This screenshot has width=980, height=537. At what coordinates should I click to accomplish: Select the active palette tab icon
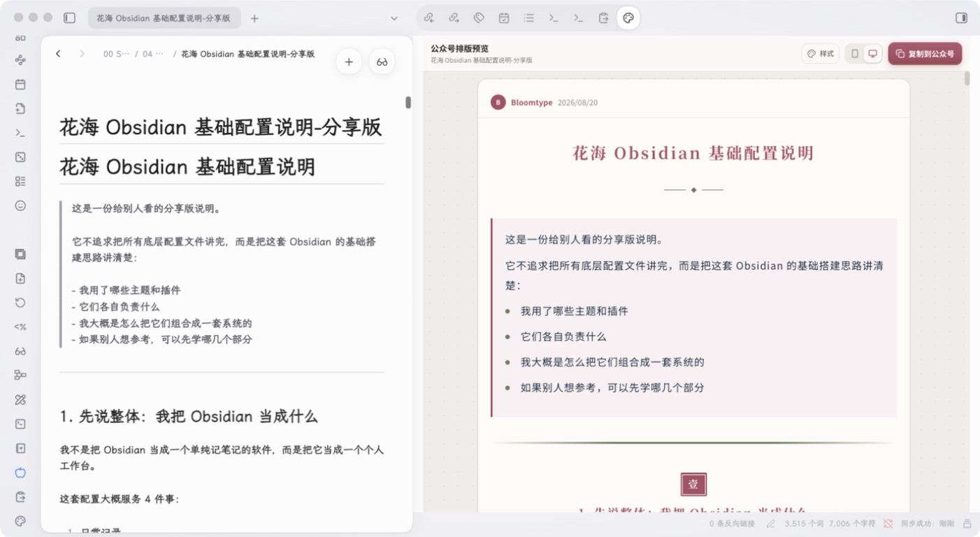[628, 18]
